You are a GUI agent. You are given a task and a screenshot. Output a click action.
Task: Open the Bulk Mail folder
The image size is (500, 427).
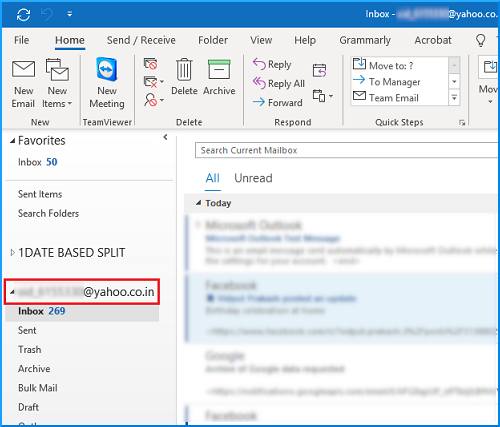(x=38, y=388)
